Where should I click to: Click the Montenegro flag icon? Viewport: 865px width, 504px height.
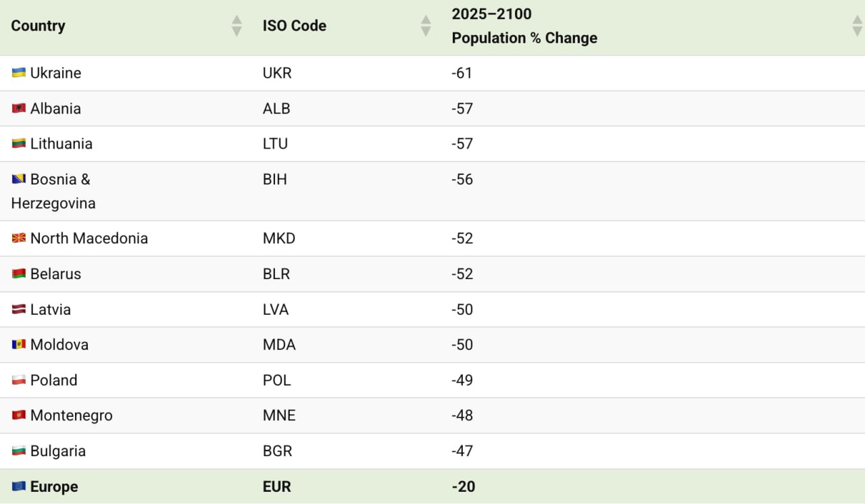(x=18, y=415)
